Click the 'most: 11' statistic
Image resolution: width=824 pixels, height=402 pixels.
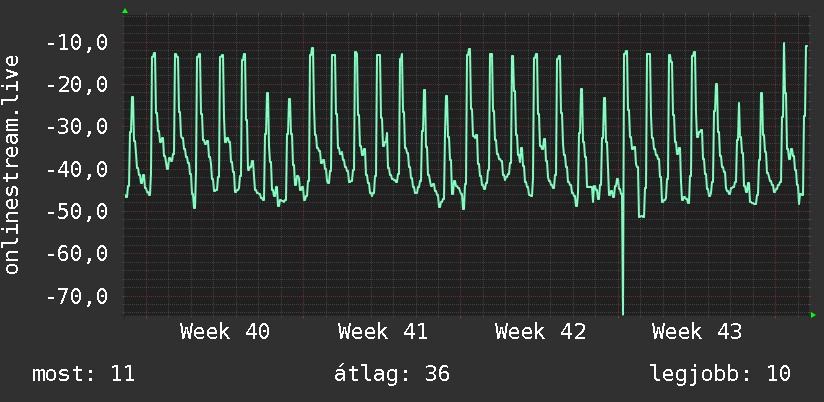84,374
